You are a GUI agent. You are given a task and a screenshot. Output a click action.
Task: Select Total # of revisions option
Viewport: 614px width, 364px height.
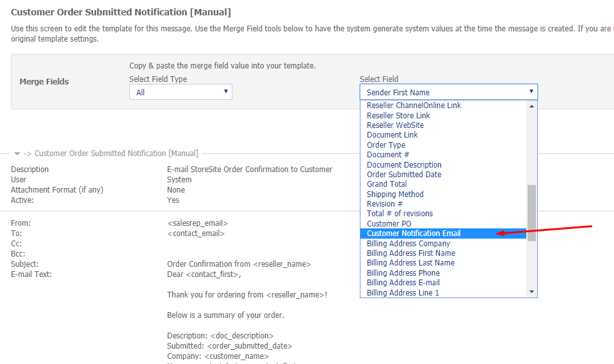[x=400, y=214]
